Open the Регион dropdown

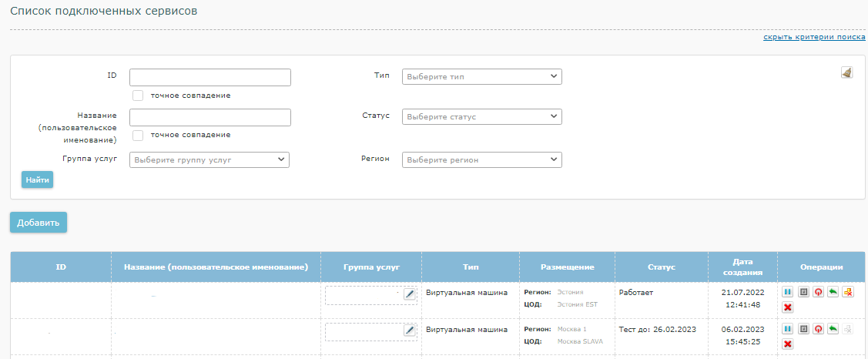[x=481, y=160]
